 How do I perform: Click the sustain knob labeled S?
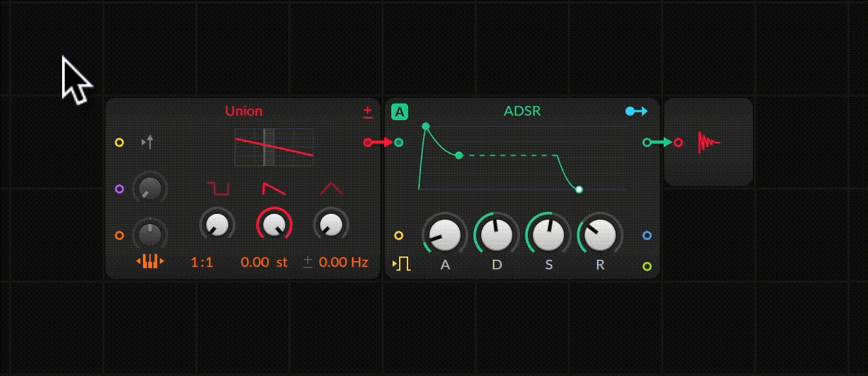[x=548, y=235]
